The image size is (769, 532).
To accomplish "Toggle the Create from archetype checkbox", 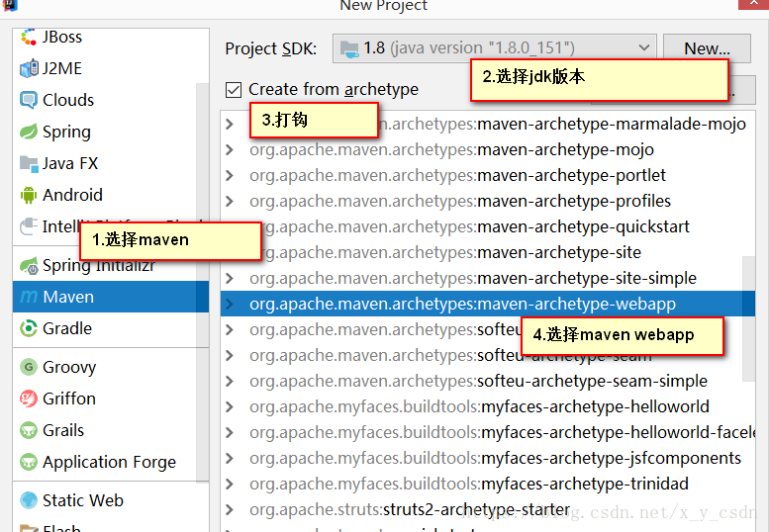I will (234, 90).
